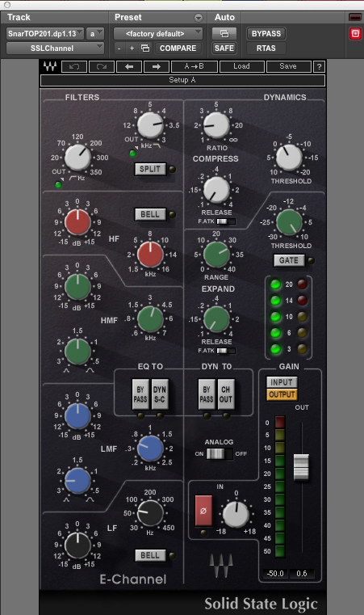
Task: Click the compressor RELEASE knob
Action: (x=215, y=190)
